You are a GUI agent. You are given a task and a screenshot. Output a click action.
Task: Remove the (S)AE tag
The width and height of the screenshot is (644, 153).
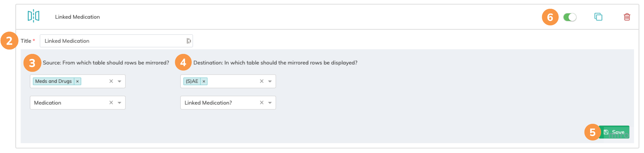click(x=204, y=81)
